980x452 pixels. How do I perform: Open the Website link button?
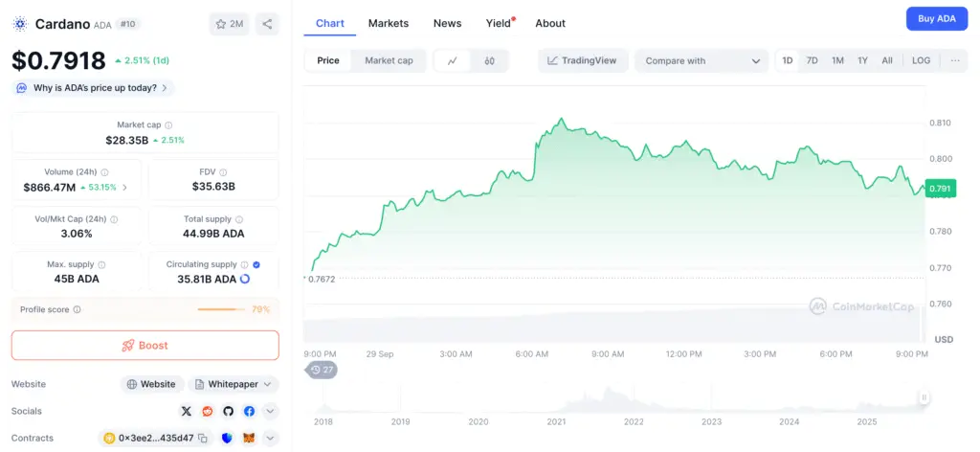click(152, 384)
